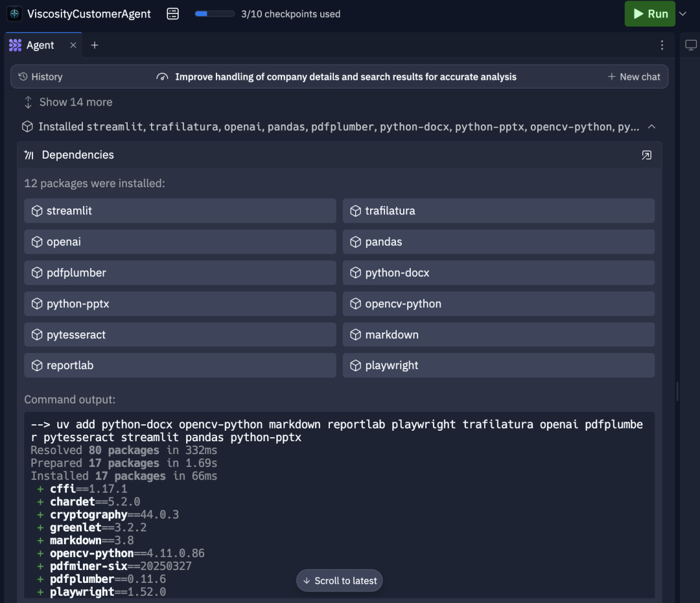Select the trafilatura package tile
Viewport: 700px width, 603px height.
click(x=498, y=210)
